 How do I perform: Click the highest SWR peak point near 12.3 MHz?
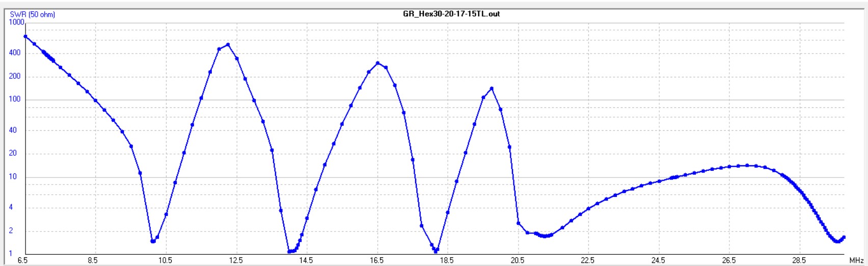[x=228, y=45]
